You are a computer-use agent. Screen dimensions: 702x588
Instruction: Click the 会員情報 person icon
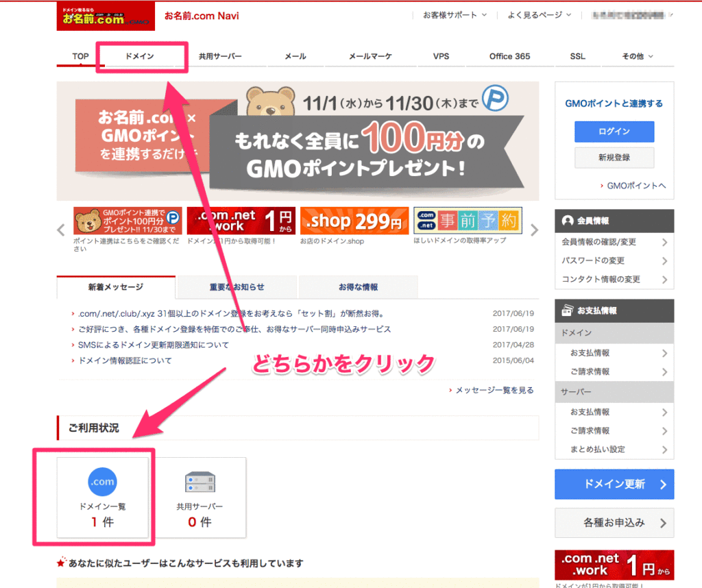tap(568, 221)
